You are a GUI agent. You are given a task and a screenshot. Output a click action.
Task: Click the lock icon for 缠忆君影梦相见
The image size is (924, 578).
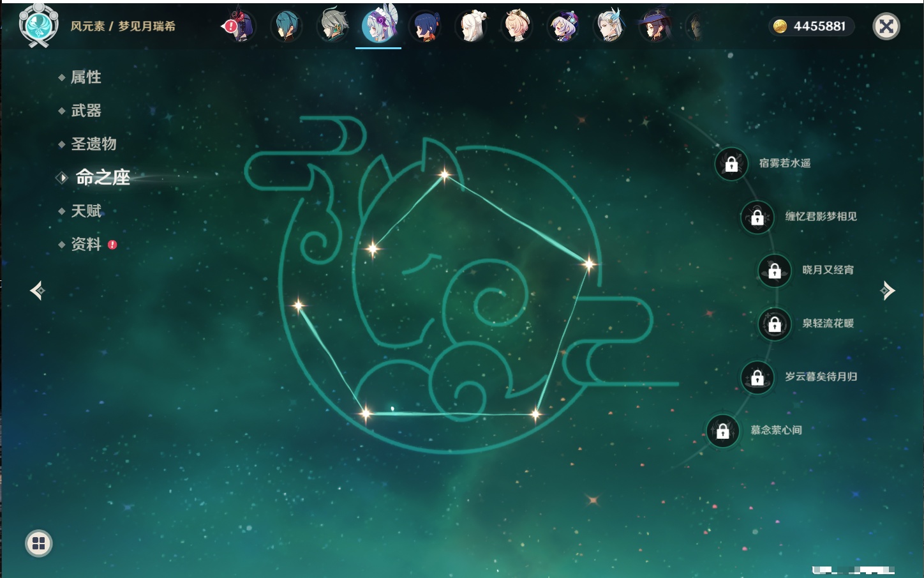pyautogui.click(x=757, y=217)
